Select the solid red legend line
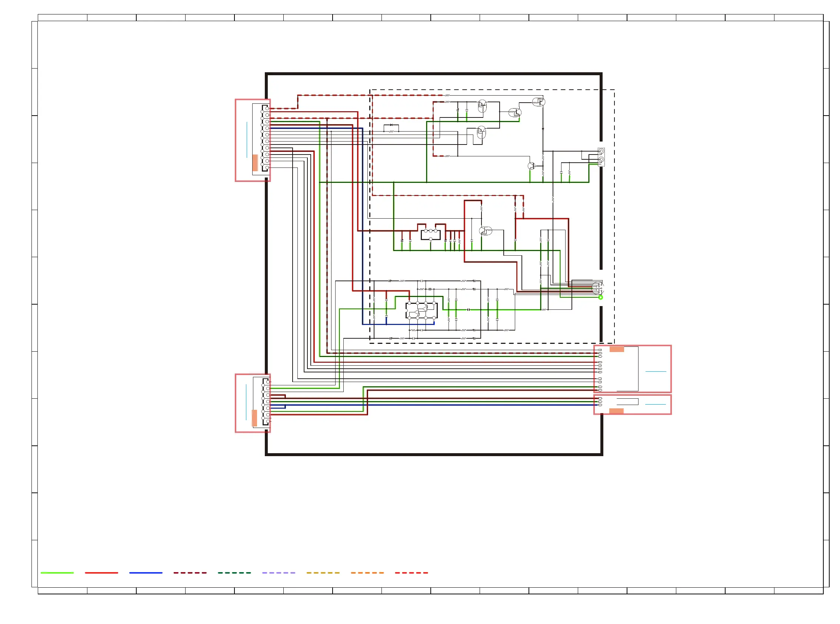Viewport: 840px width, 624px height. click(x=101, y=572)
